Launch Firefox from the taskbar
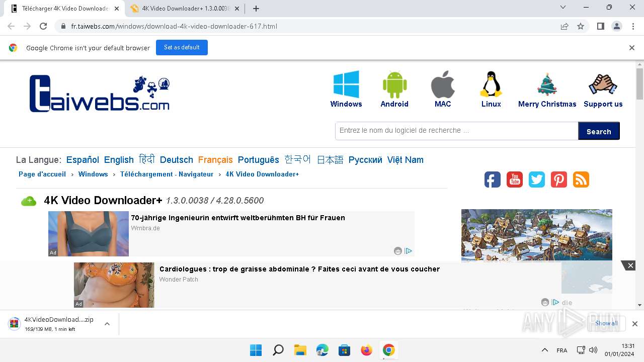Image resolution: width=644 pixels, height=362 pixels. (367, 350)
